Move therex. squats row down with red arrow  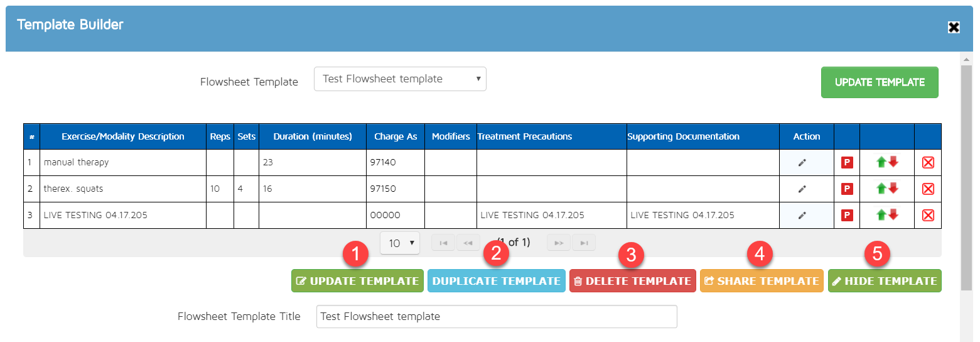(893, 188)
